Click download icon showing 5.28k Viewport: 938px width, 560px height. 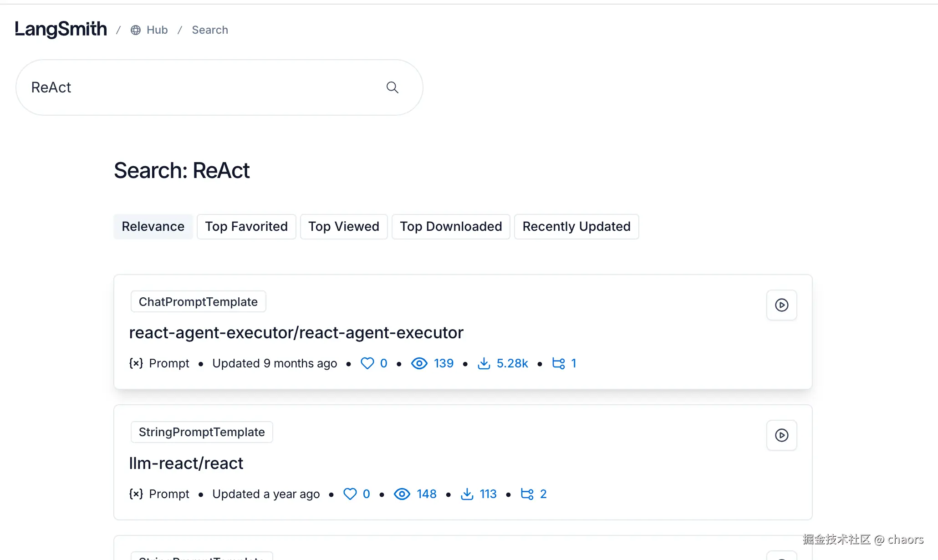click(x=484, y=363)
